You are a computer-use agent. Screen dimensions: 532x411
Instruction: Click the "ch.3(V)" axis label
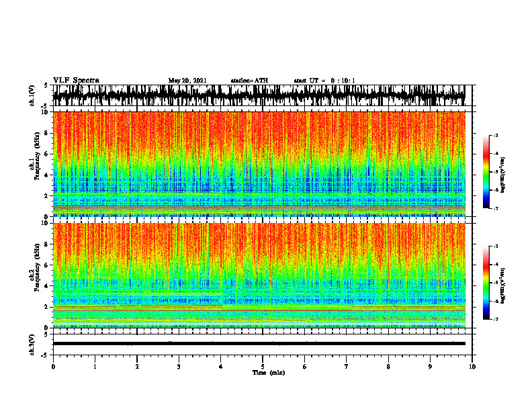[x=32, y=345]
